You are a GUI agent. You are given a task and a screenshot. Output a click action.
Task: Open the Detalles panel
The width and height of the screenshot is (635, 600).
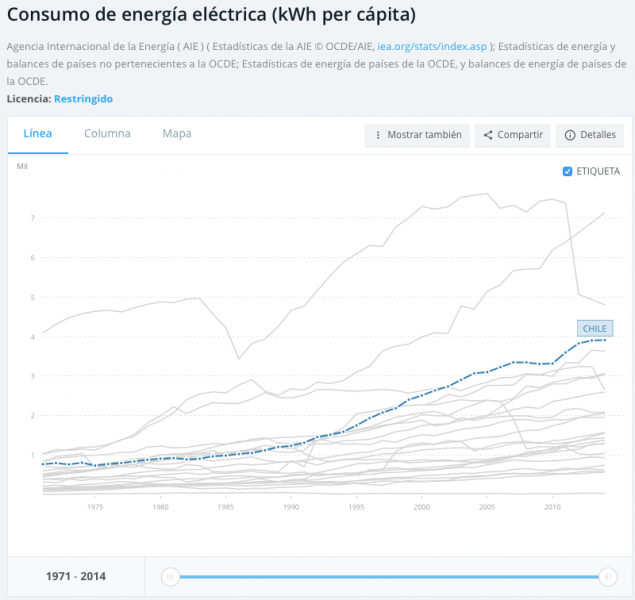[x=590, y=135]
